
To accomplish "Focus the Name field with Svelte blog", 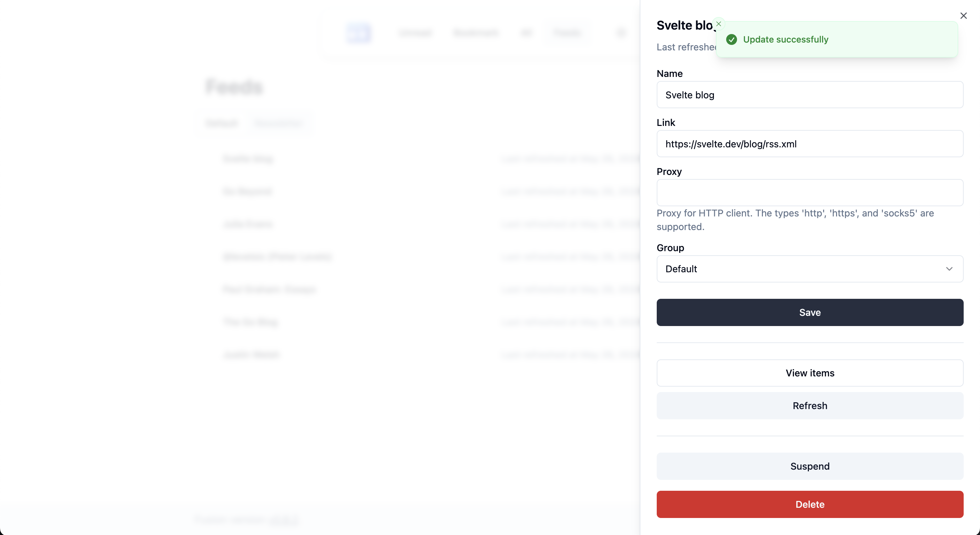I will [810, 95].
